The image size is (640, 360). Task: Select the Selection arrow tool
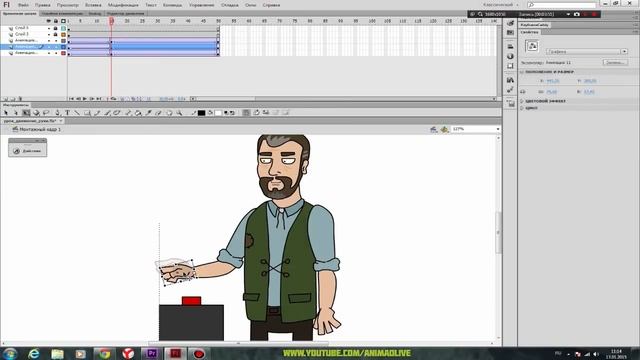click(x=6, y=113)
